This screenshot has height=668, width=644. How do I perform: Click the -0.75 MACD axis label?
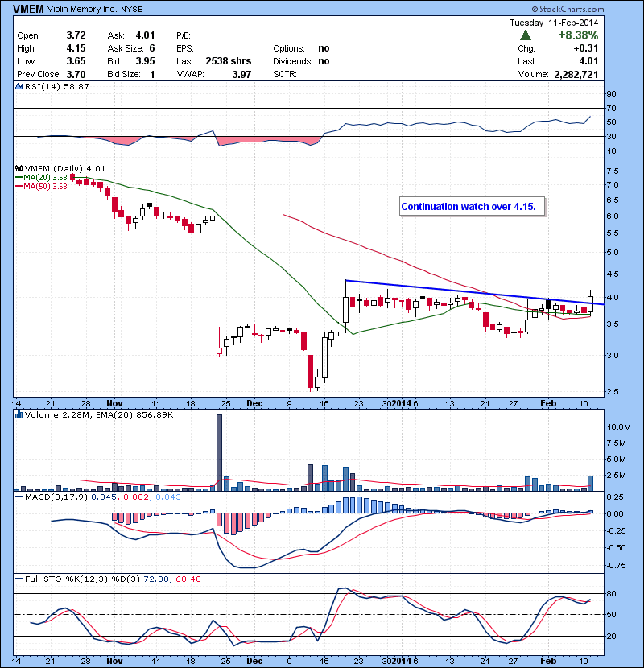[616, 565]
